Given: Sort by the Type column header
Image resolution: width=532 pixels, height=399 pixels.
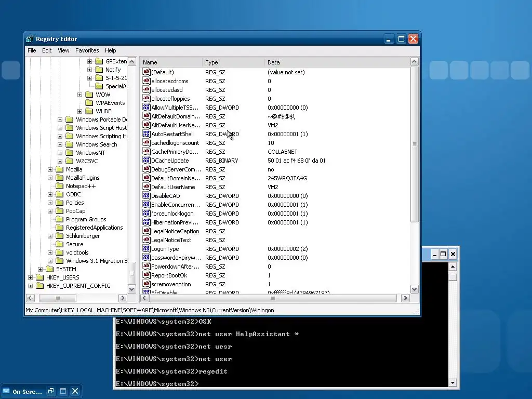Looking at the screenshot, I should pyautogui.click(x=233, y=62).
